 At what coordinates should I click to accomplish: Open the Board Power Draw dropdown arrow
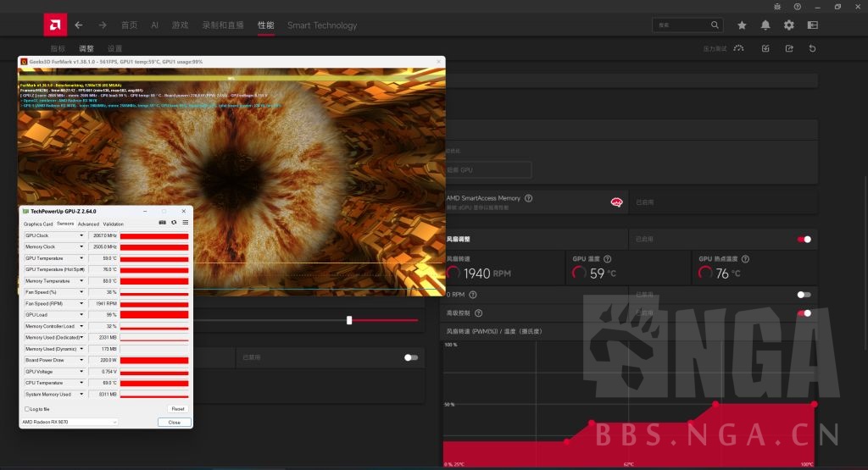(x=82, y=360)
